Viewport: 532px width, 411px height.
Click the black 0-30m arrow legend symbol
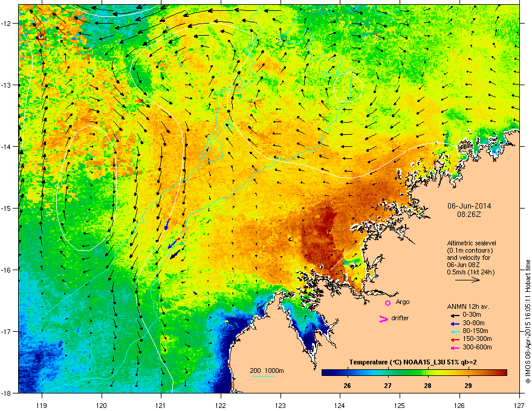coord(455,316)
